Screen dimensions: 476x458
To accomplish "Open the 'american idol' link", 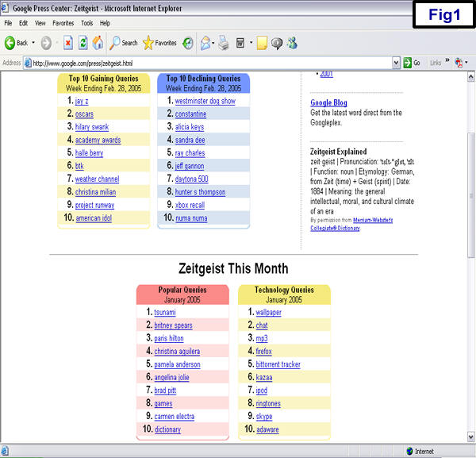I will [x=94, y=218].
